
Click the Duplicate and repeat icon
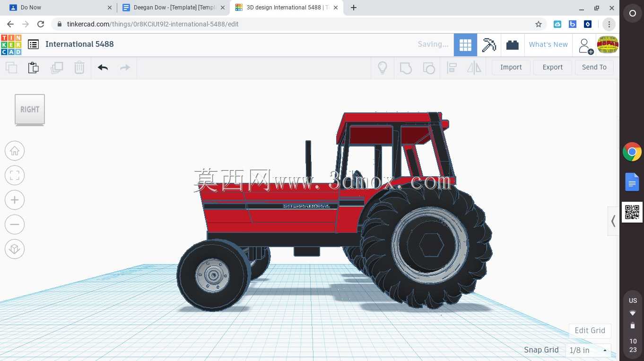pos(57,68)
